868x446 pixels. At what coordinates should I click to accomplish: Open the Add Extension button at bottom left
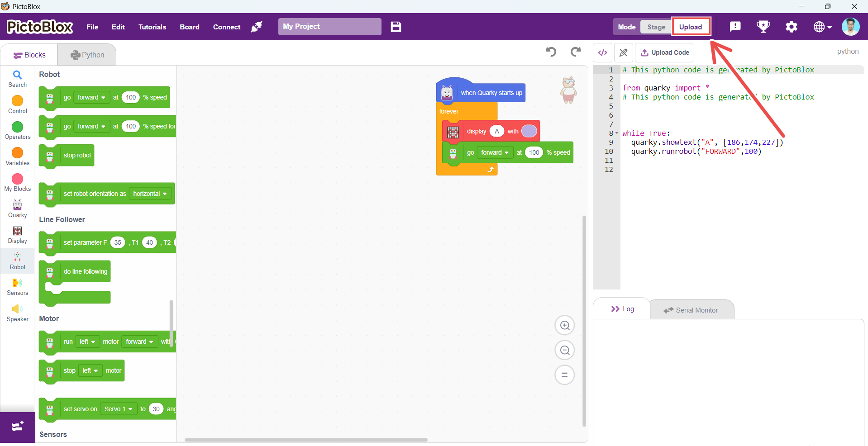pyautogui.click(x=17, y=427)
